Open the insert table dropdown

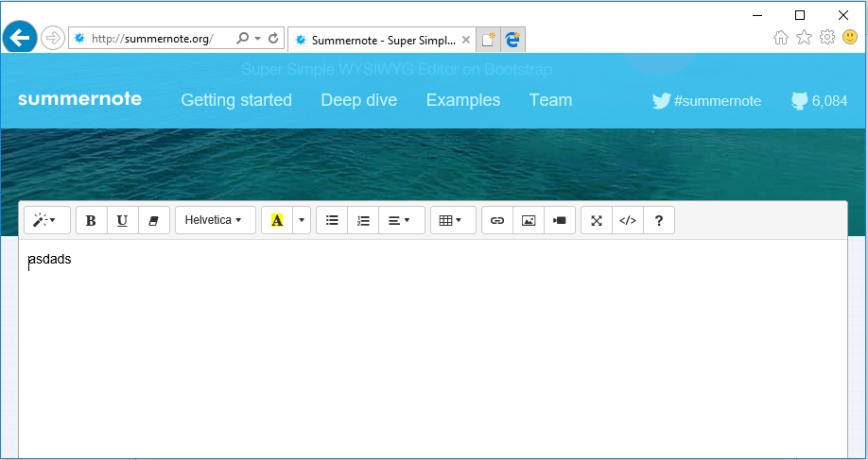(x=453, y=220)
